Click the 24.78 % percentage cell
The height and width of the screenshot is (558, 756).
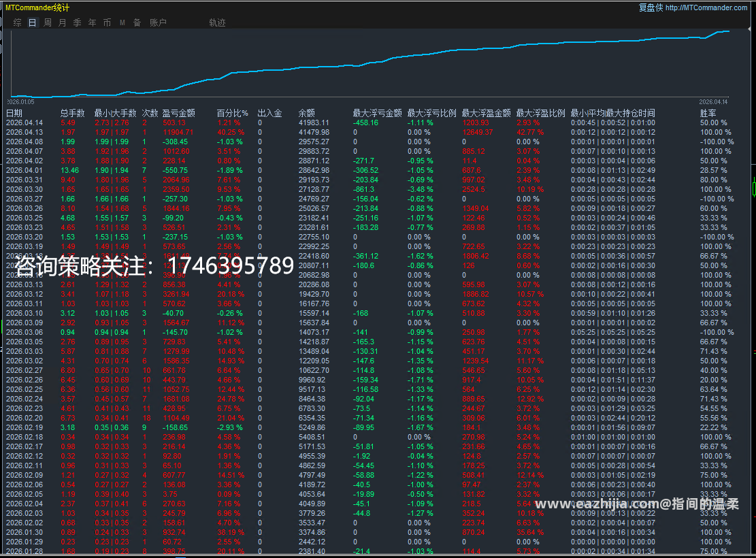point(231,399)
